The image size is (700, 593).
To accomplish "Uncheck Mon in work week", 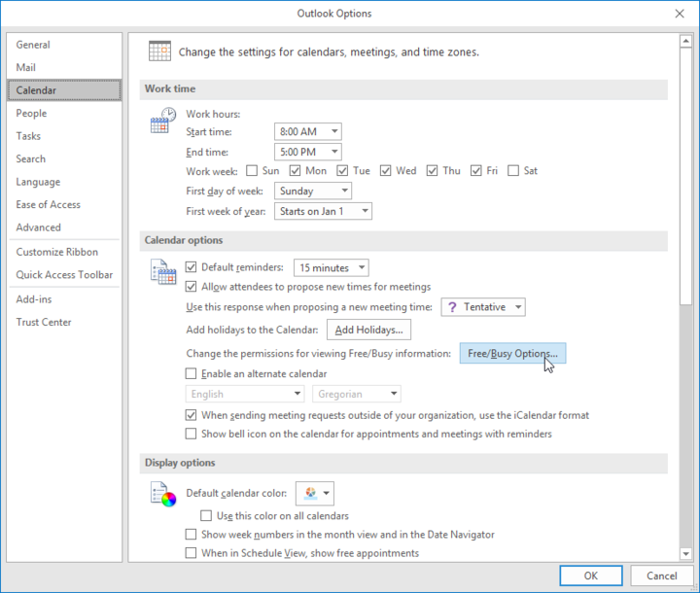I will (x=296, y=170).
